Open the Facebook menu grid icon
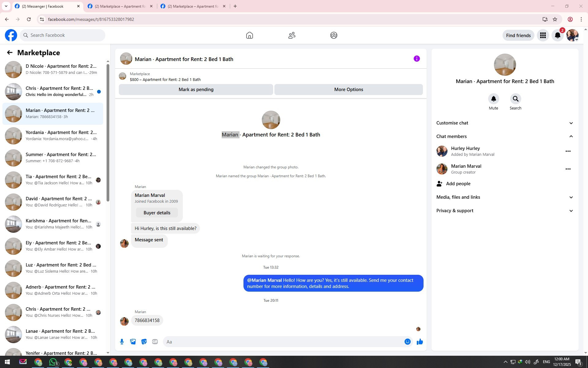Image resolution: width=588 pixels, height=368 pixels. [543, 36]
